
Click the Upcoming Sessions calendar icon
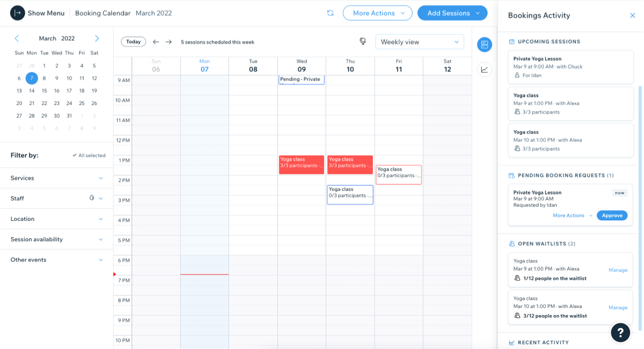coord(511,42)
